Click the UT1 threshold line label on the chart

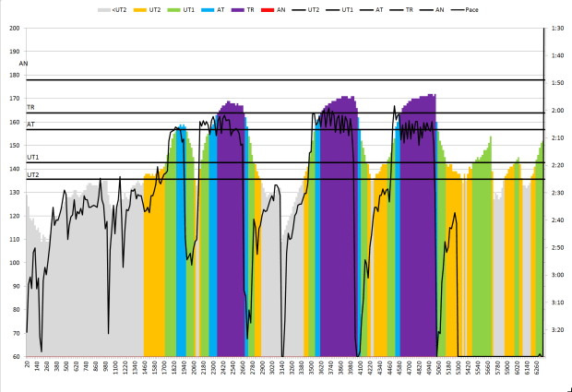point(32,158)
